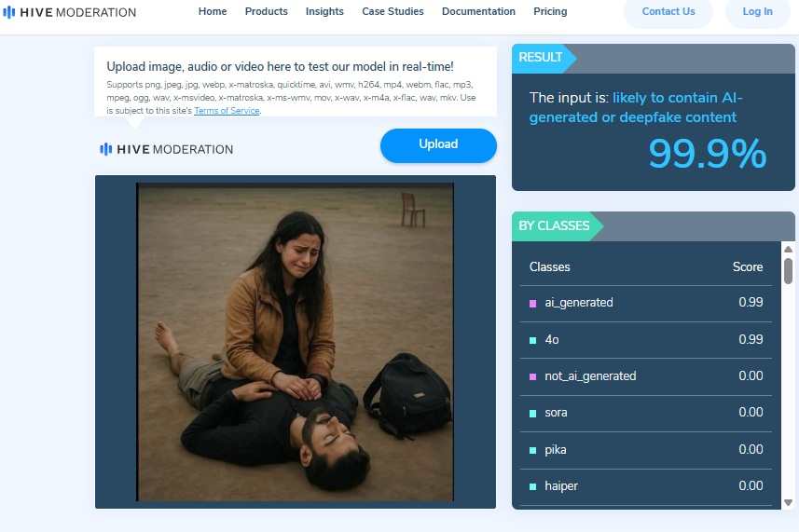Click the blue Upload button
Image resolution: width=799 pixels, height=532 pixels.
[x=438, y=144]
